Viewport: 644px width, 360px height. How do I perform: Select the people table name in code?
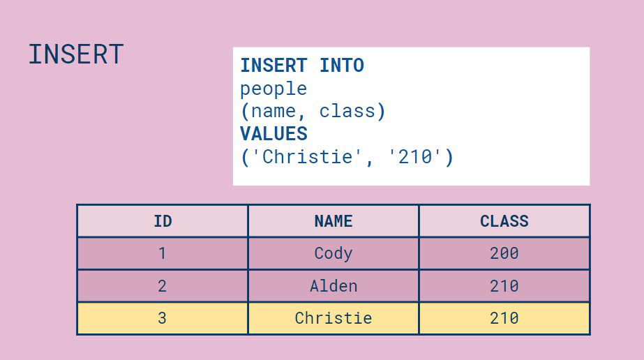(274, 89)
